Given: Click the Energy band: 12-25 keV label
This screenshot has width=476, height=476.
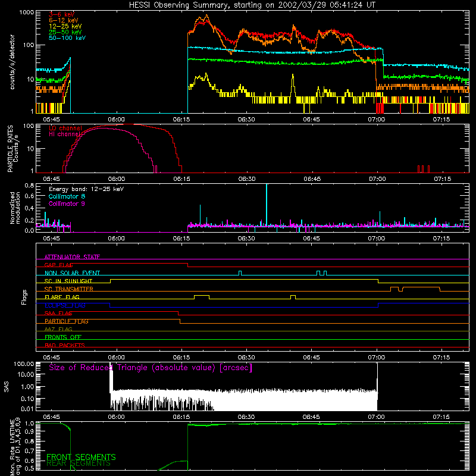Looking at the screenshot, I should [x=86, y=189].
